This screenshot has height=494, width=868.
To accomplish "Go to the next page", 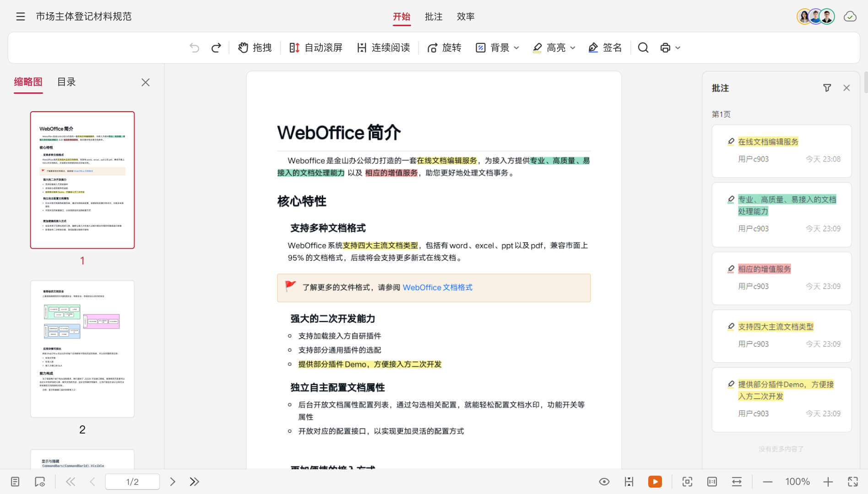I will point(173,482).
